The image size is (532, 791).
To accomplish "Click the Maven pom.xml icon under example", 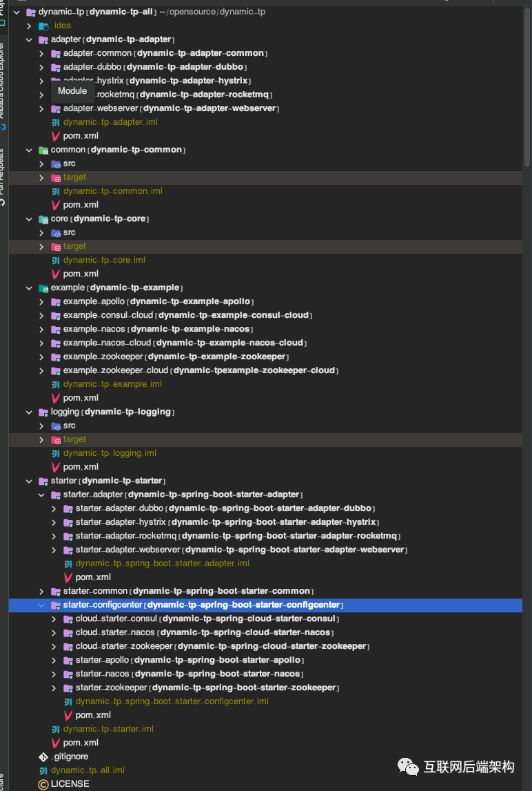I will [x=55, y=398].
